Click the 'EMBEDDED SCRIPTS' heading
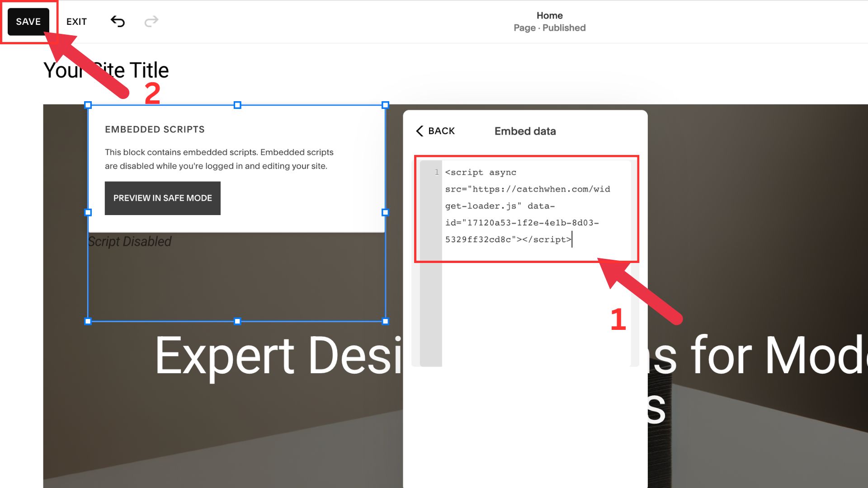 pyautogui.click(x=155, y=130)
